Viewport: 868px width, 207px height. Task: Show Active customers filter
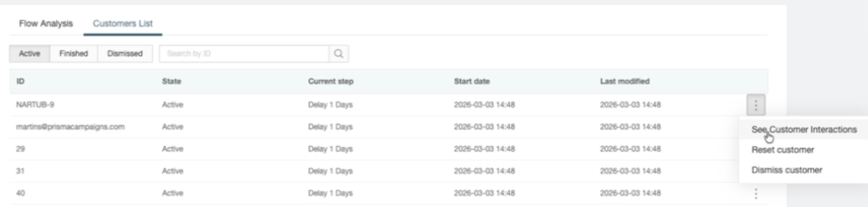29,54
